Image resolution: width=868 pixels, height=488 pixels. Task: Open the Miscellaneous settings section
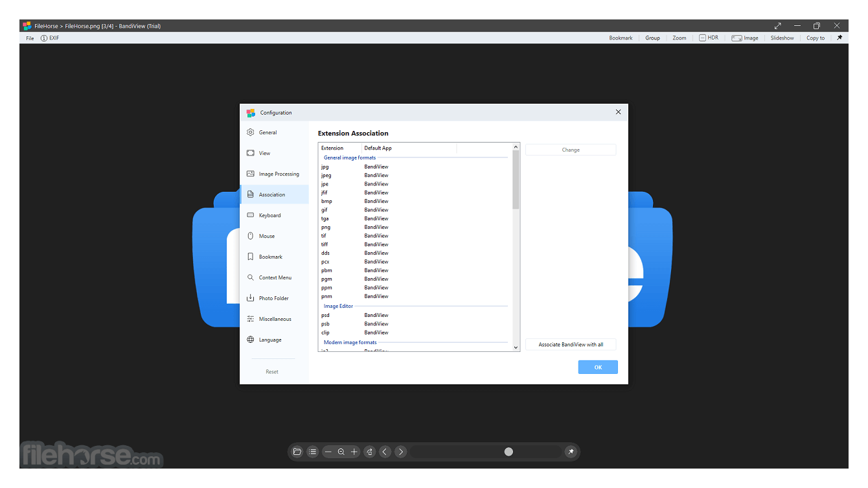(274, 319)
